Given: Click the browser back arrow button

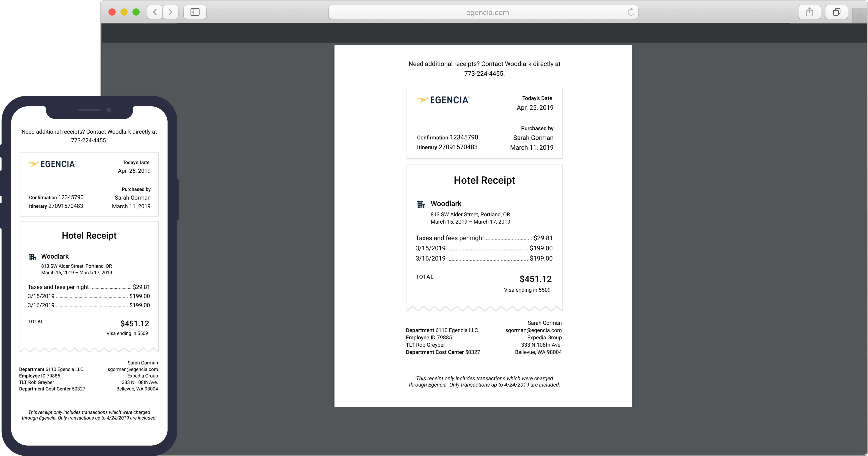Looking at the screenshot, I should pyautogui.click(x=155, y=12).
